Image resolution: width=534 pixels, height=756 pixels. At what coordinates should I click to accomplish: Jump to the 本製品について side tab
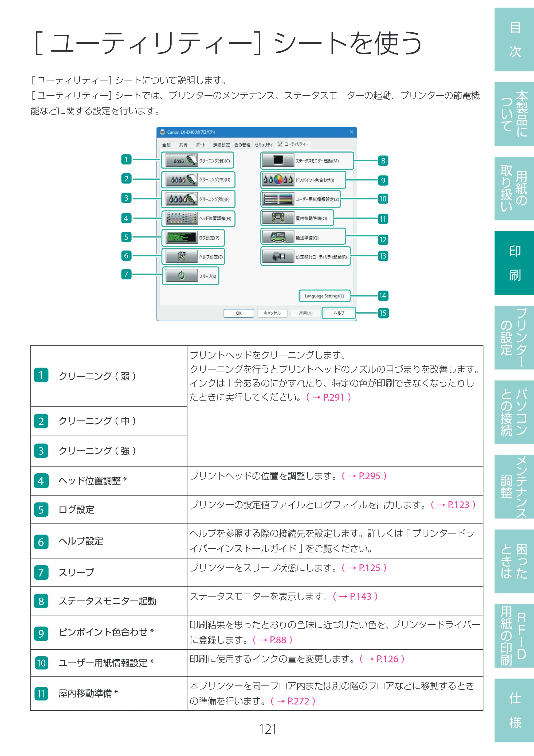tap(514, 114)
